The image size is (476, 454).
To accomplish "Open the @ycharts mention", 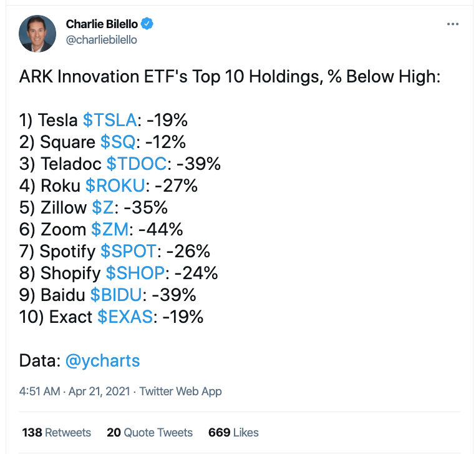I will [102, 360].
